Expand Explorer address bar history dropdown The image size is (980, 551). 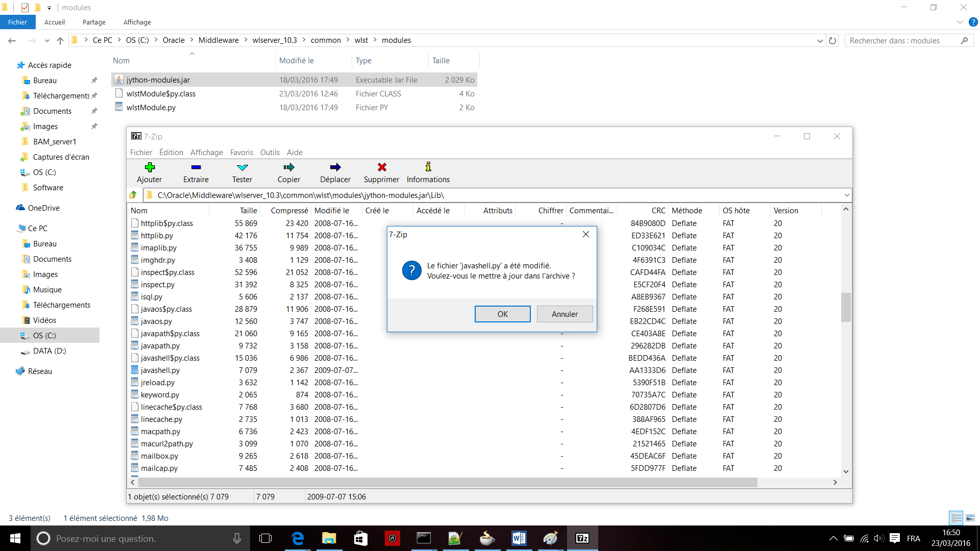820,41
